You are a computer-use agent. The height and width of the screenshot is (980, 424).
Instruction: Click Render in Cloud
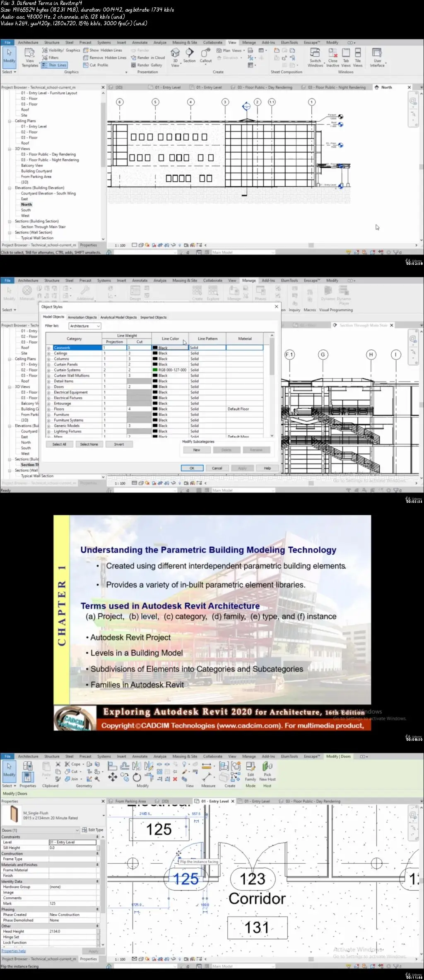tap(148, 58)
